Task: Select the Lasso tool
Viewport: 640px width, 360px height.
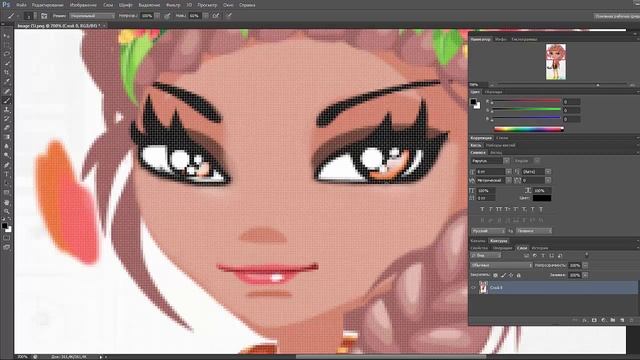Action: coord(7,54)
